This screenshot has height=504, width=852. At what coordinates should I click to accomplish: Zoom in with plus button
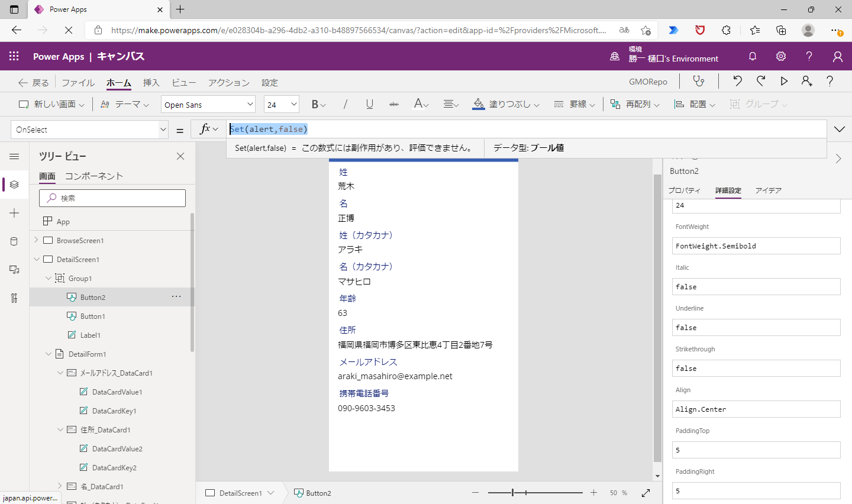593,493
